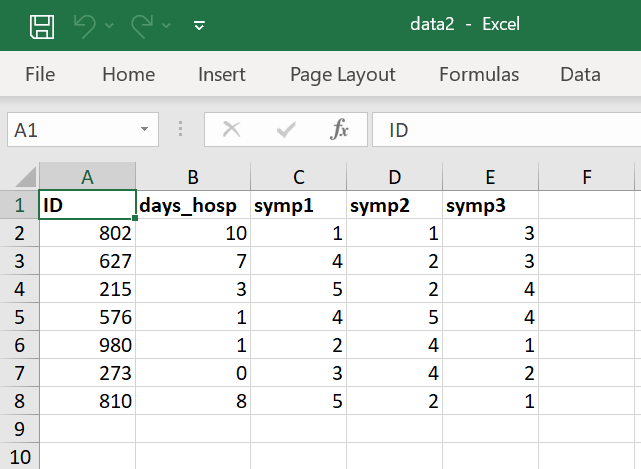Open Customize Quick Access Toolbar dropdown
Viewport: 641px width, 469px height.
199,26
